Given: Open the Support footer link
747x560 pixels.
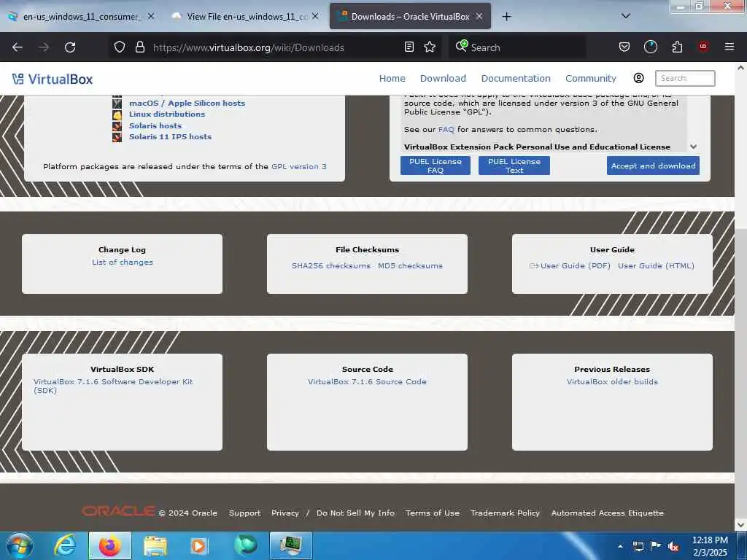Looking at the screenshot, I should tap(245, 513).
